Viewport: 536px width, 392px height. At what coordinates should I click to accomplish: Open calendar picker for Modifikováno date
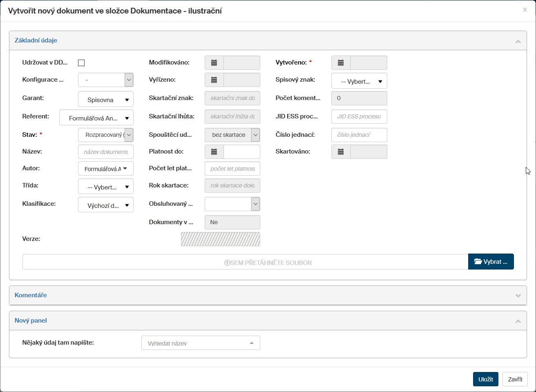pos(214,63)
